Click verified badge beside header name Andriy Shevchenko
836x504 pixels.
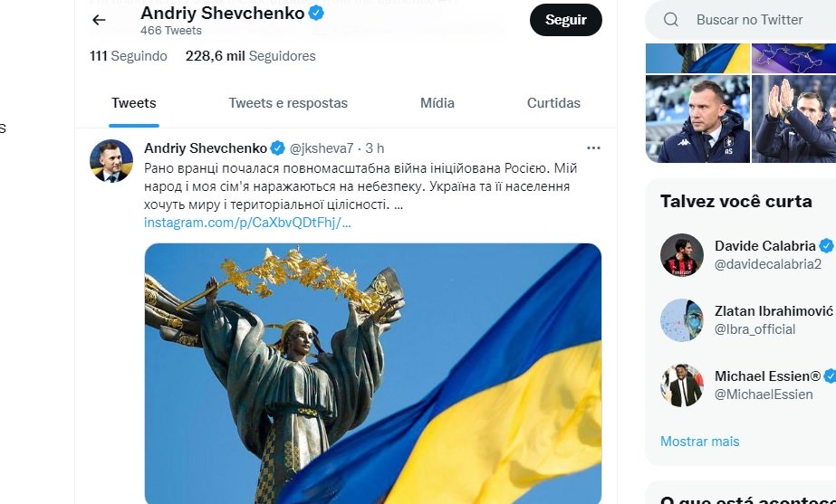click(x=316, y=13)
